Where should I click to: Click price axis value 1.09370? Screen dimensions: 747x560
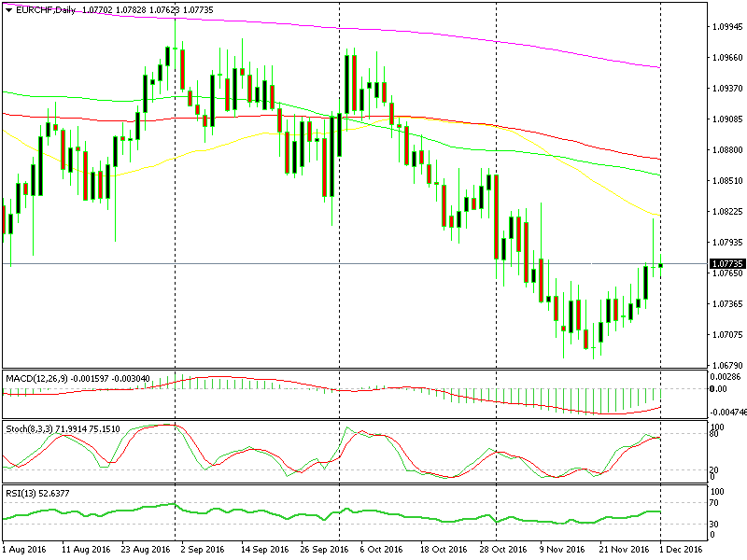point(727,89)
